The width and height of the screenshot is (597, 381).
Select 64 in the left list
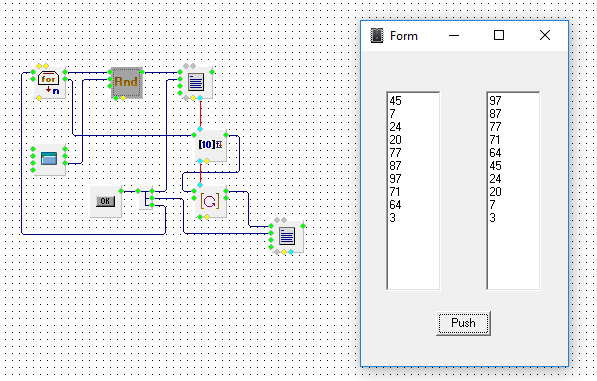396,205
